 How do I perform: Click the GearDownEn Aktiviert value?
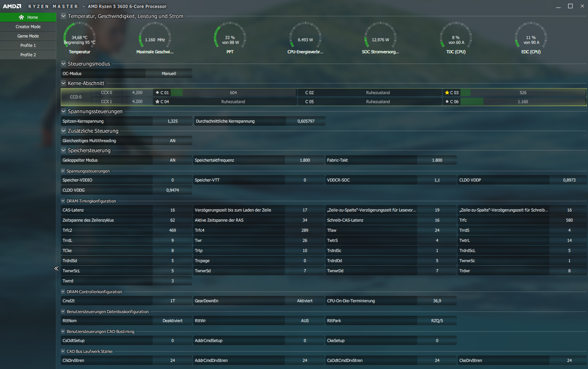(305, 301)
